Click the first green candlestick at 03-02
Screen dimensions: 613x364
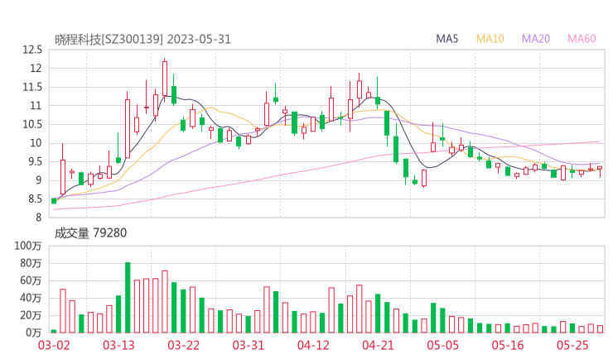(54, 201)
